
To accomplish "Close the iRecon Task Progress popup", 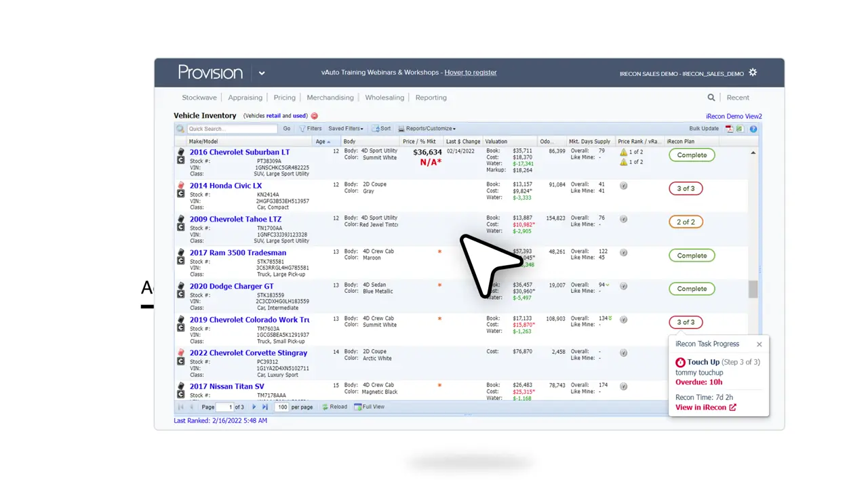I will pyautogui.click(x=759, y=344).
